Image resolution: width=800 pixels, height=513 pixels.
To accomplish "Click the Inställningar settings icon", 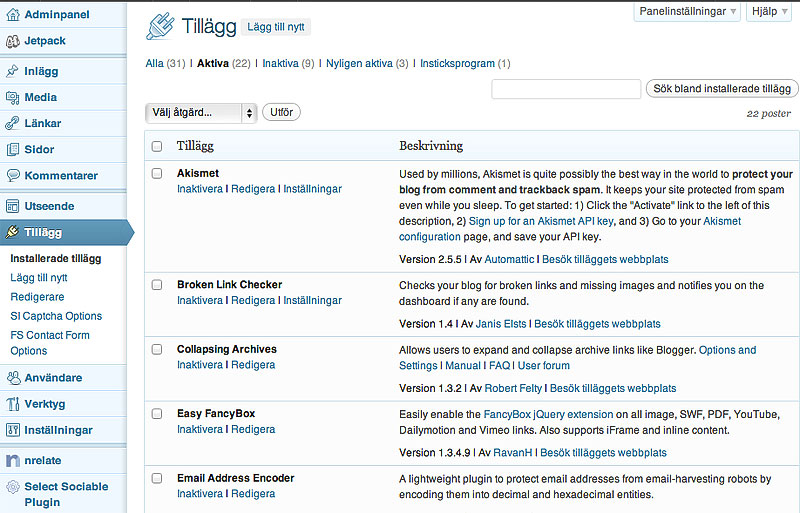I will click(12, 430).
